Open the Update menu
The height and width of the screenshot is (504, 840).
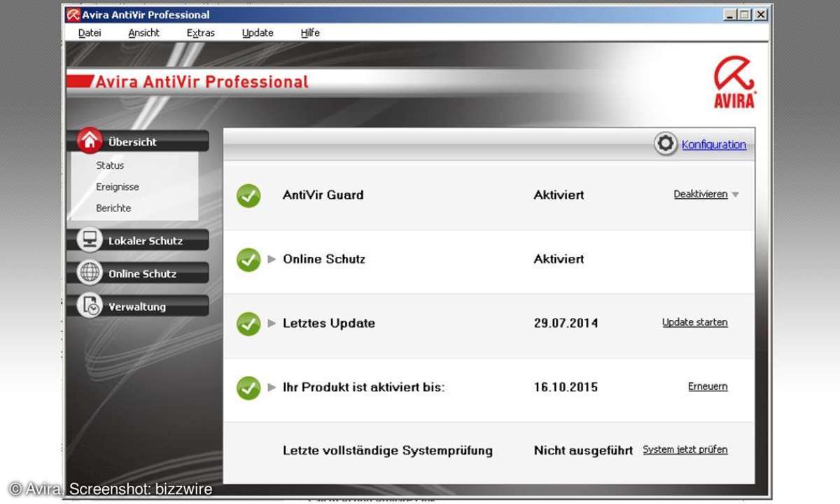(x=258, y=33)
